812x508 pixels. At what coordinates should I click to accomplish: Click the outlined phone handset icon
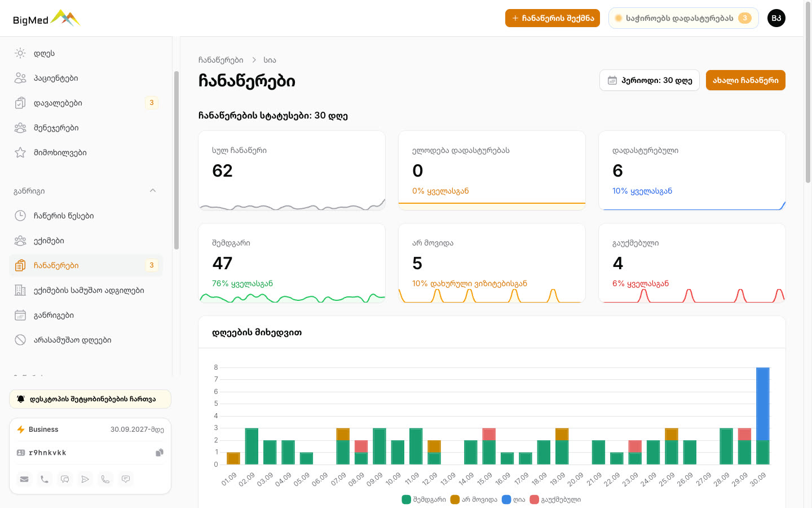(x=105, y=479)
